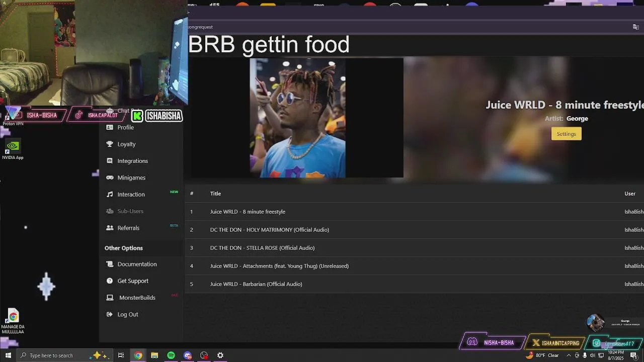Click the 80°F Clear weather widget
644x362 pixels.
(542, 355)
